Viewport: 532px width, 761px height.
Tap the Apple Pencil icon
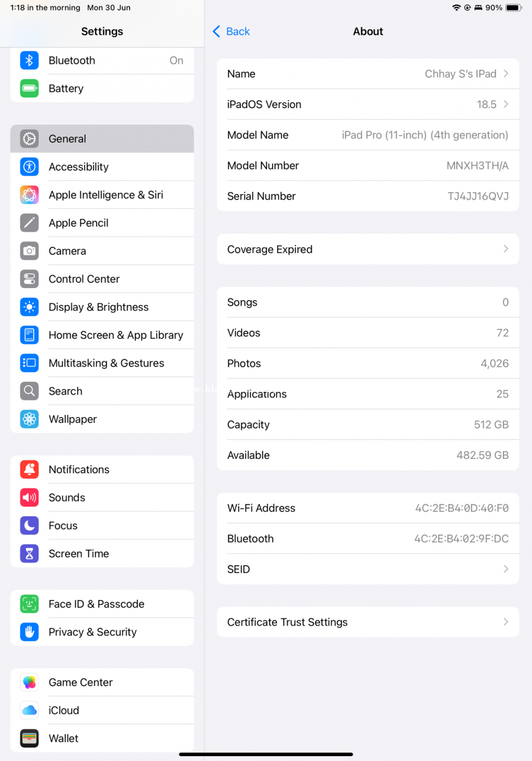click(x=29, y=223)
